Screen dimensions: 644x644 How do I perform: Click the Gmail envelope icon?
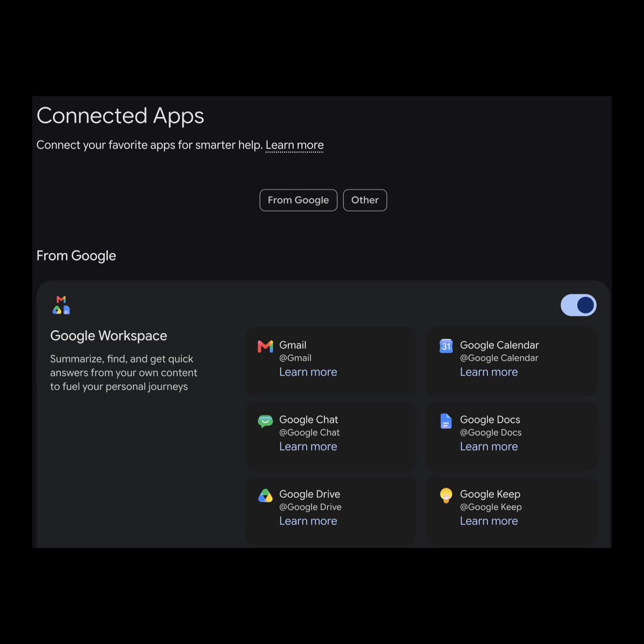[x=265, y=346]
